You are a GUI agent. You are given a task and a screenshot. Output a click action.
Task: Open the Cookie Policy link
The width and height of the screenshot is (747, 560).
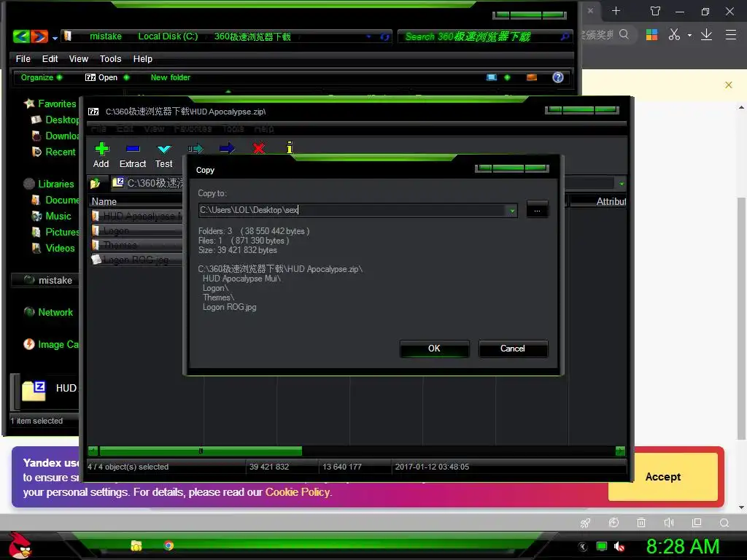pyautogui.click(x=298, y=492)
